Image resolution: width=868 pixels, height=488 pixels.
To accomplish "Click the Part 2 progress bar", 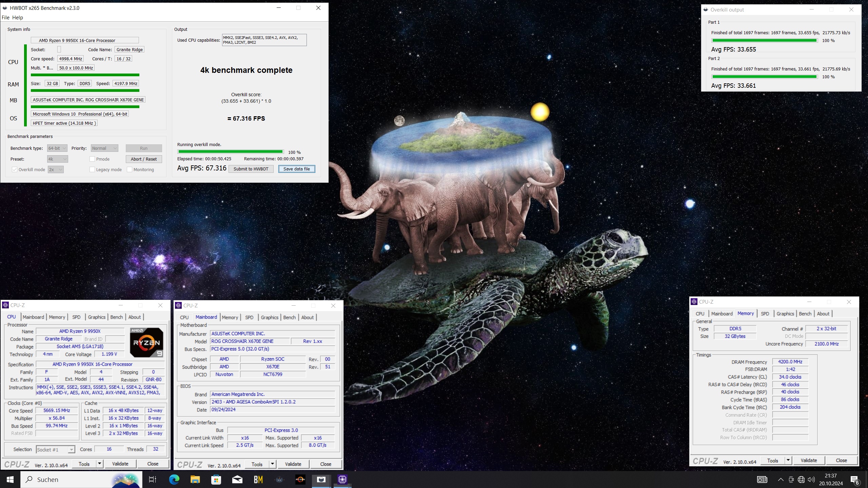I will click(764, 77).
